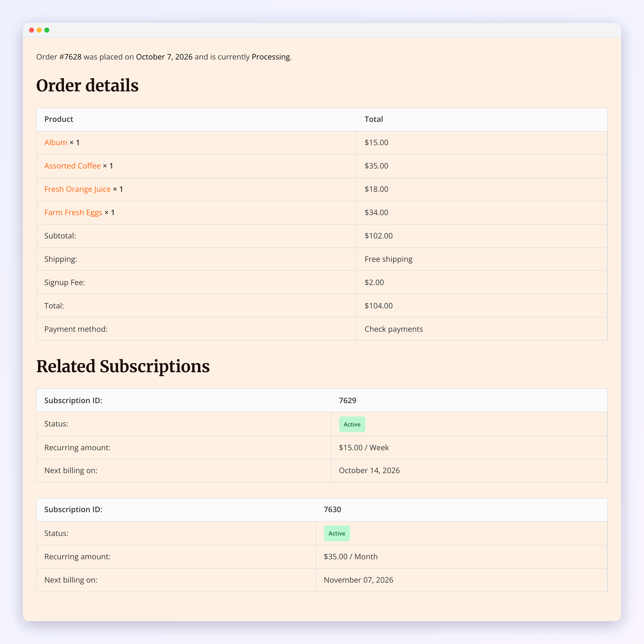Click the Subtotal: label
This screenshot has width=644, height=644.
click(60, 236)
